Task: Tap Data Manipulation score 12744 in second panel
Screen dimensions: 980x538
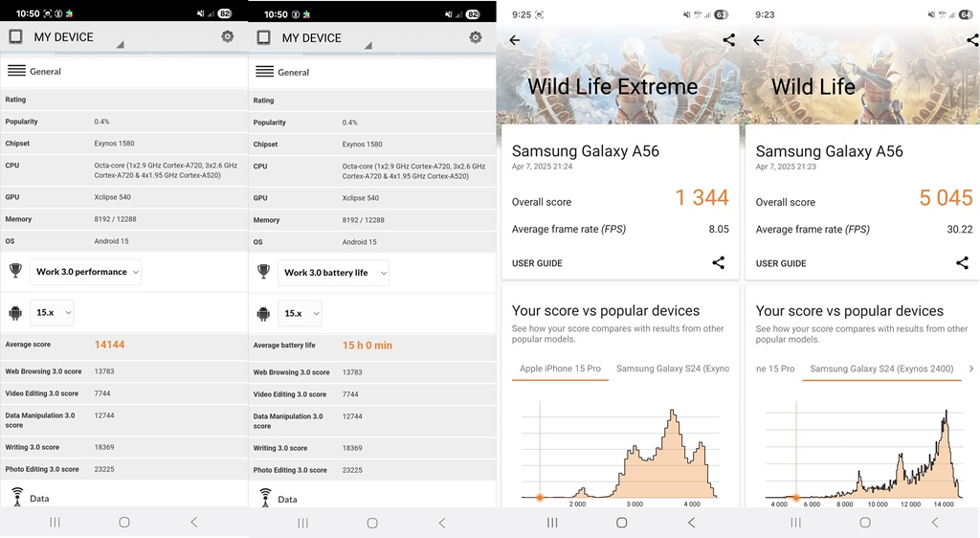Action: 352,415
